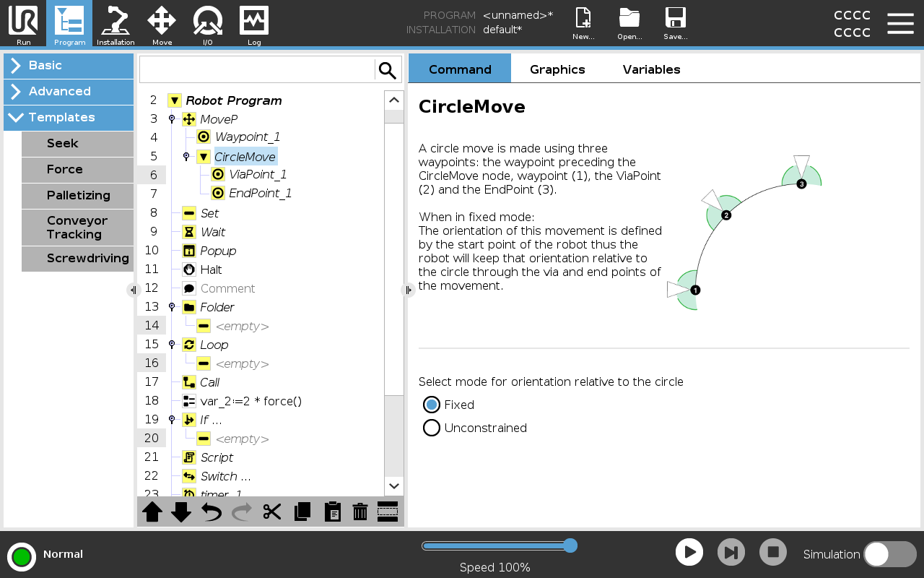The height and width of the screenshot is (578, 924).
Task: Click the search magnifier icon
Action: (388, 69)
